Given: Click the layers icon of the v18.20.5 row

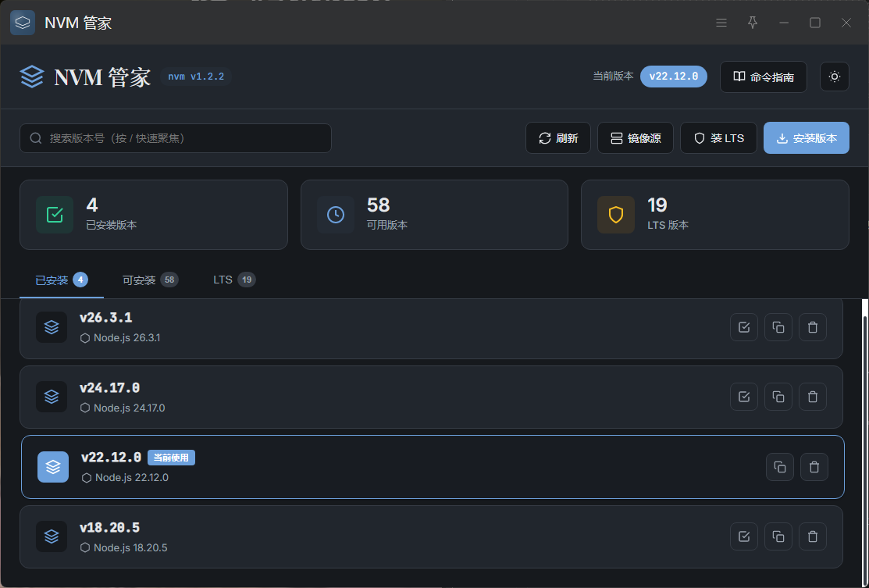Looking at the screenshot, I should pos(52,536).
